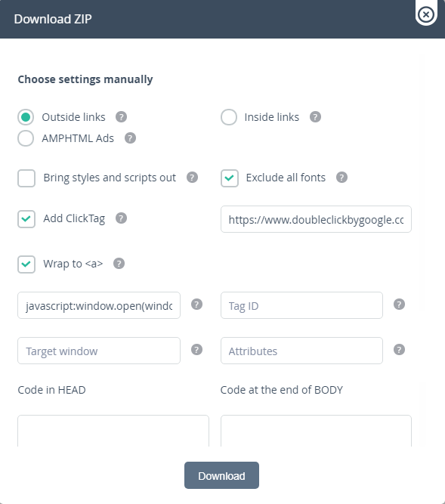The width and height of the screenshot is (445, 504).
Task: Click help icon beside javascript link field
Action: coord(196,304)
